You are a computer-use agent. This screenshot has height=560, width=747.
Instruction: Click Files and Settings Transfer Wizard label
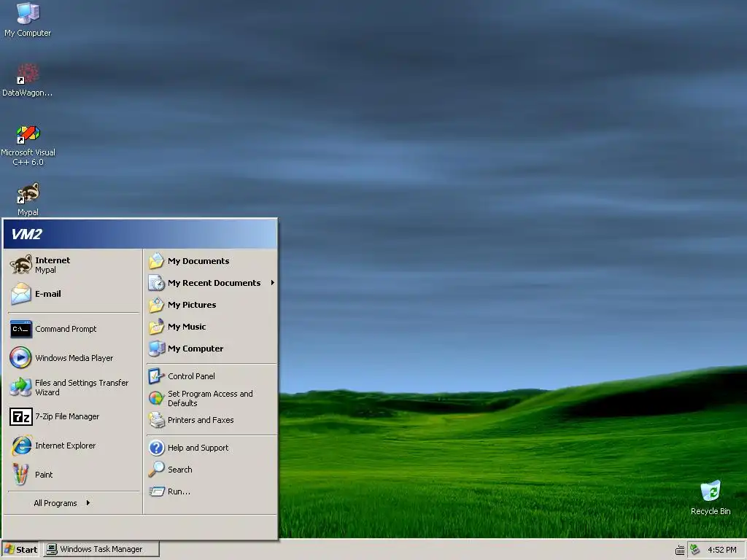click(x=82, y=388)
